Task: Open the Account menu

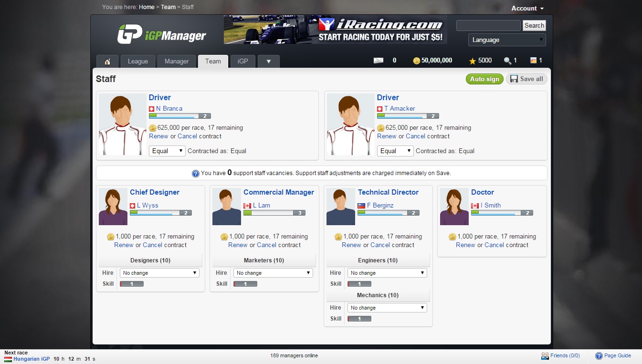Action: (527, 8)
